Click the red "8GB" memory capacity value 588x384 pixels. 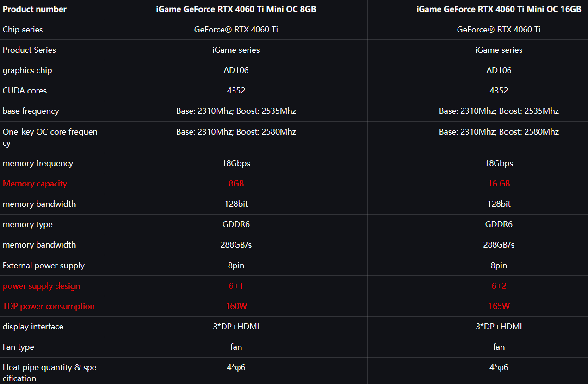(x=236, y=184)
